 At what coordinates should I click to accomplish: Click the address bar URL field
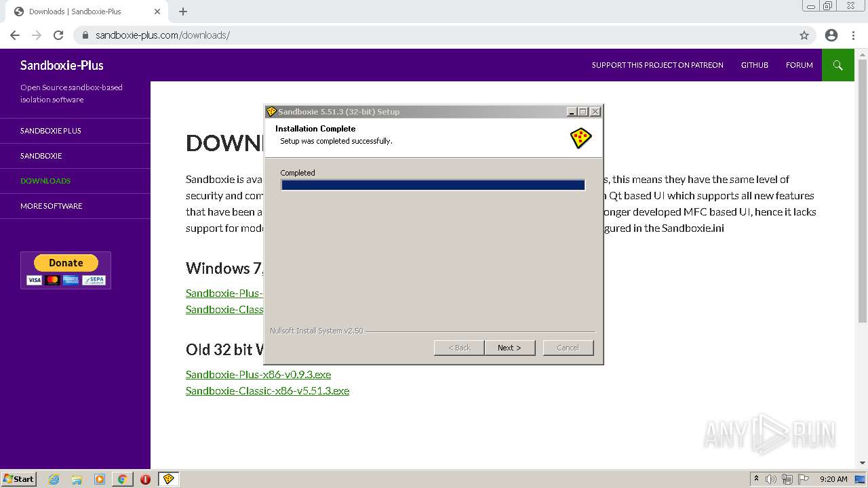click(444, 35)
